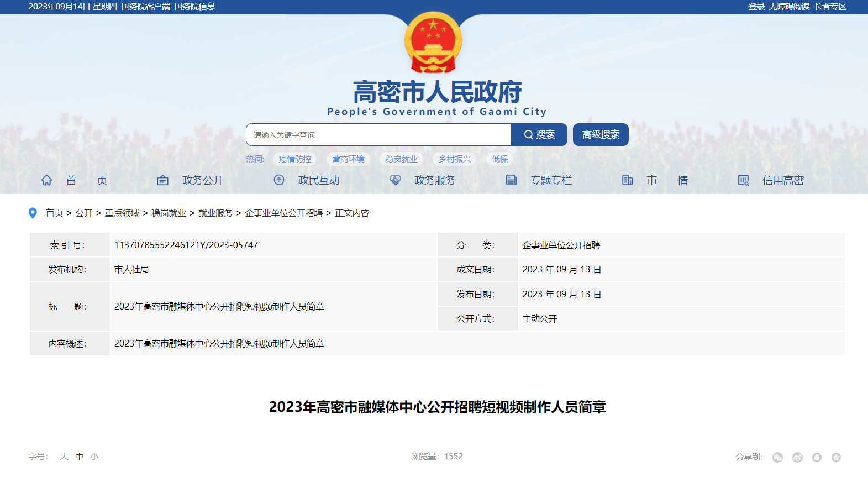Click category value 企事业单位公开招聘 in table
Viewport: 868px width, 477px height.
tap(561, 245)
